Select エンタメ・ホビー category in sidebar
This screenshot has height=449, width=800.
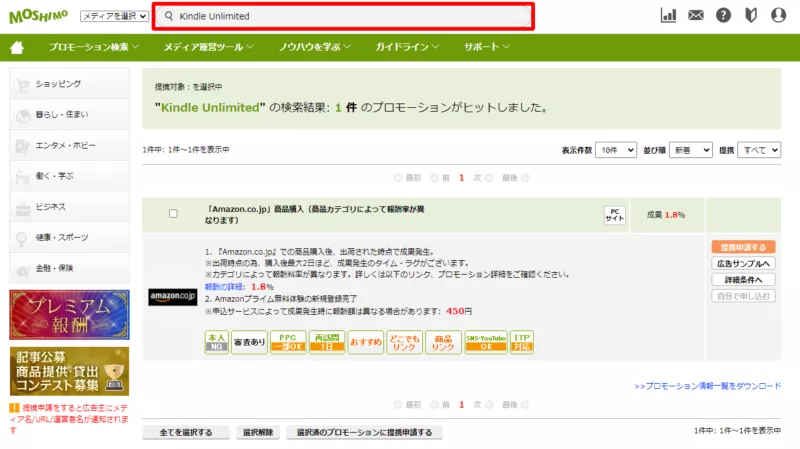[69, 145]
